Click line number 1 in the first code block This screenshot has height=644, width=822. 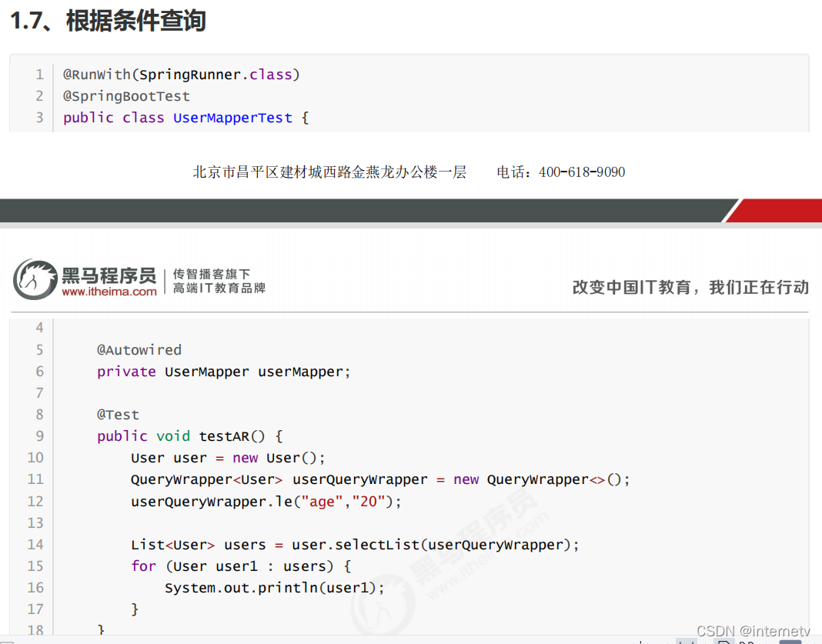(x=40, y=75)
